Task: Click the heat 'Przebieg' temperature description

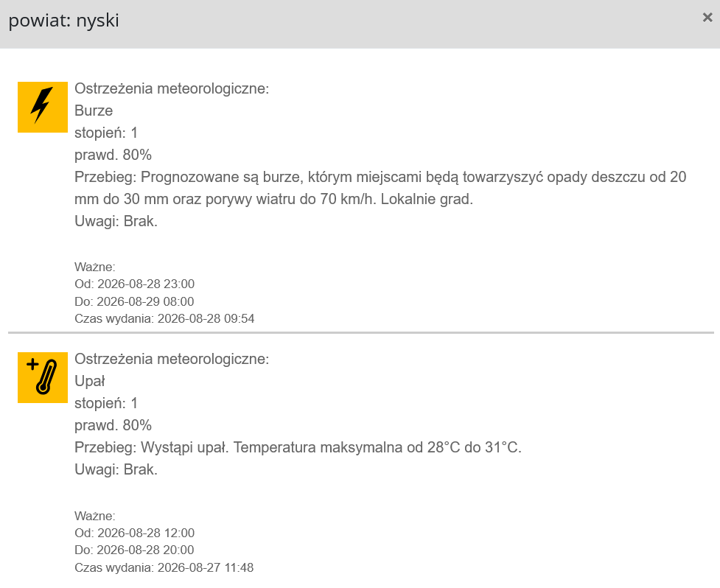Action: click(x=298, y=447)
